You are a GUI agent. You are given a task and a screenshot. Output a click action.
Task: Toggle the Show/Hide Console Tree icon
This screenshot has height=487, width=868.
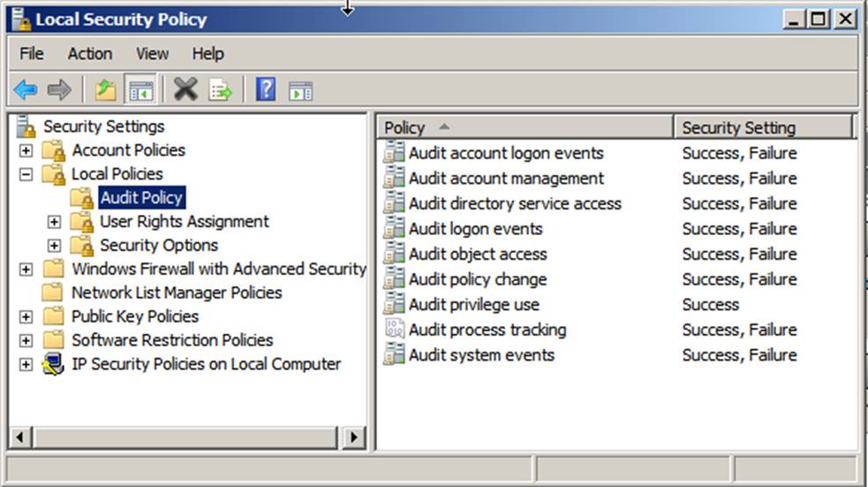140,89
